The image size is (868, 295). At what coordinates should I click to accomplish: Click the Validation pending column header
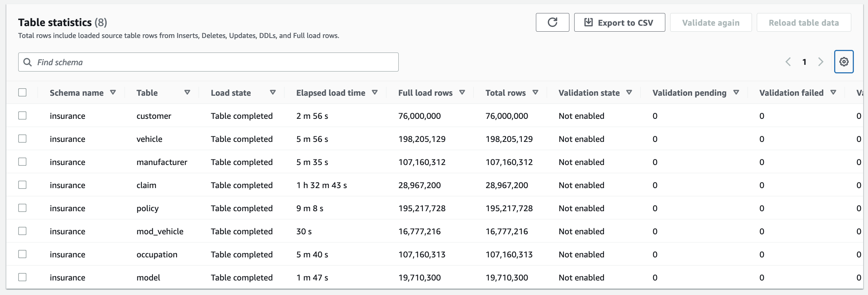(x=689, y=93)
